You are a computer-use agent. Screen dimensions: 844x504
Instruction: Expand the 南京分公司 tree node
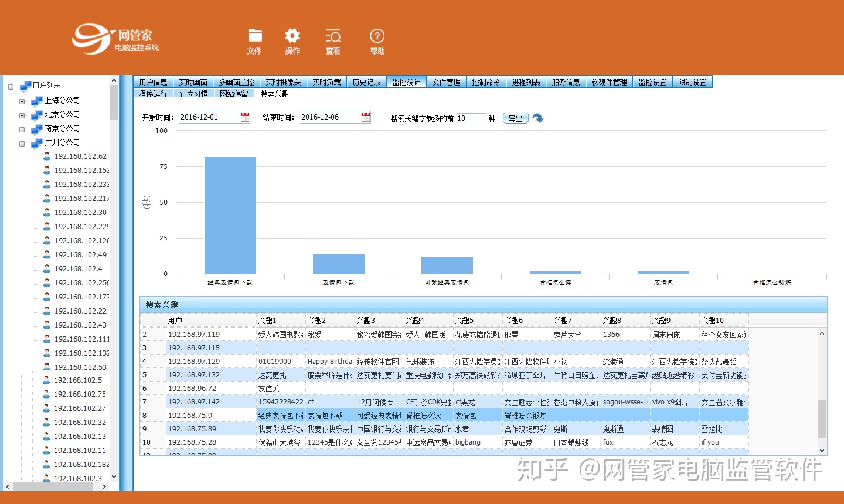click(22, 130)
